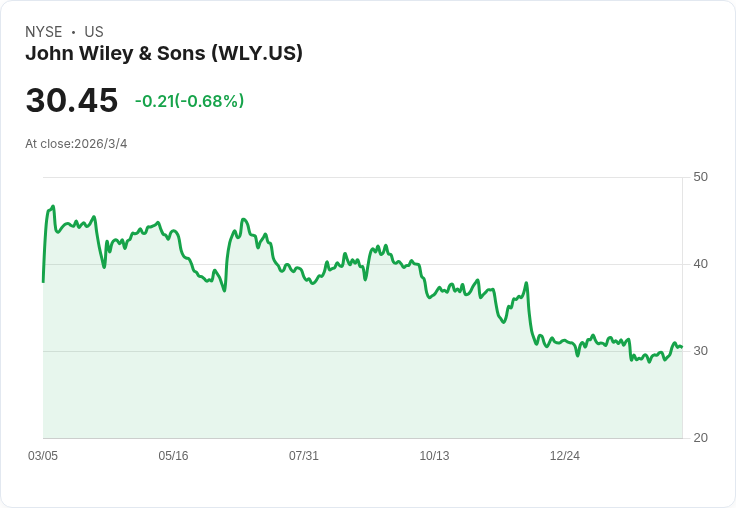Image resolution: width=736 pixels, height=508 pixels.
Task: Click the 05/16 date axis label
Action: [x=173, y=456]
